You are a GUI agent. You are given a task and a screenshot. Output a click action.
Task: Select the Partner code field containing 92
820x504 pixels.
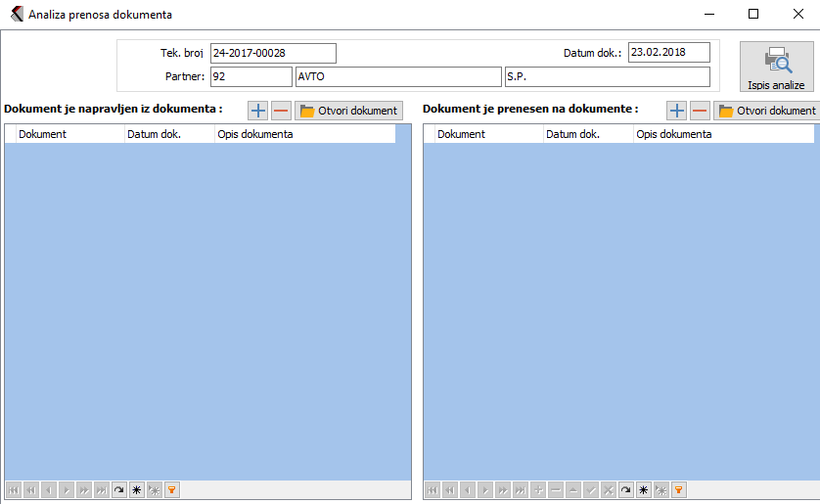[x=251, y=77]
